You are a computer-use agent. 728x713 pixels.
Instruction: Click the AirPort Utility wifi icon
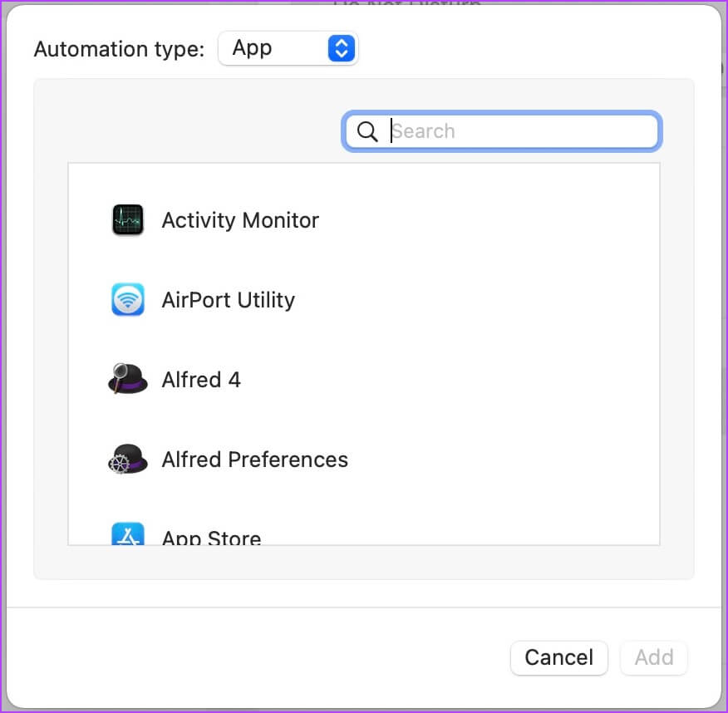[x=128, y=299]
